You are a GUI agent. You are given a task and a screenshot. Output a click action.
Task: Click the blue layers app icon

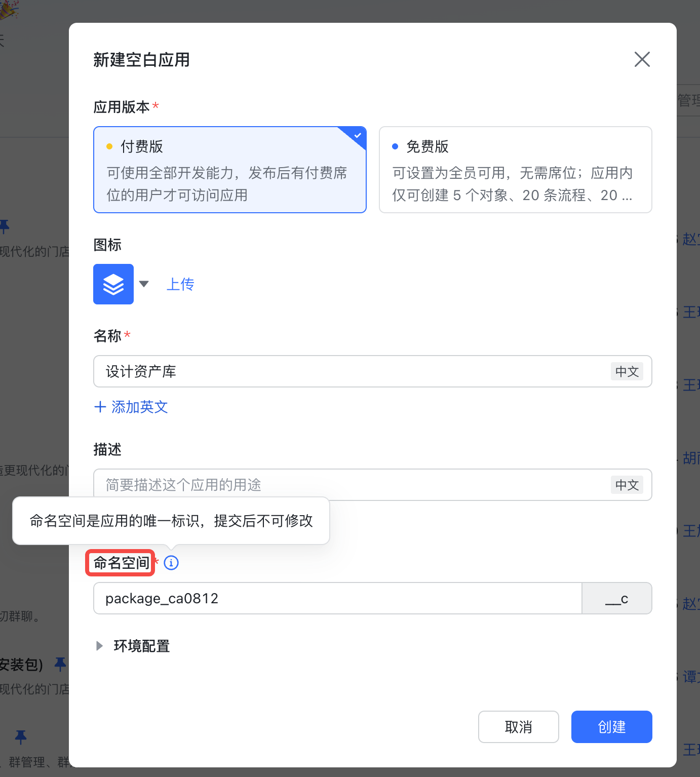(113, 284)
